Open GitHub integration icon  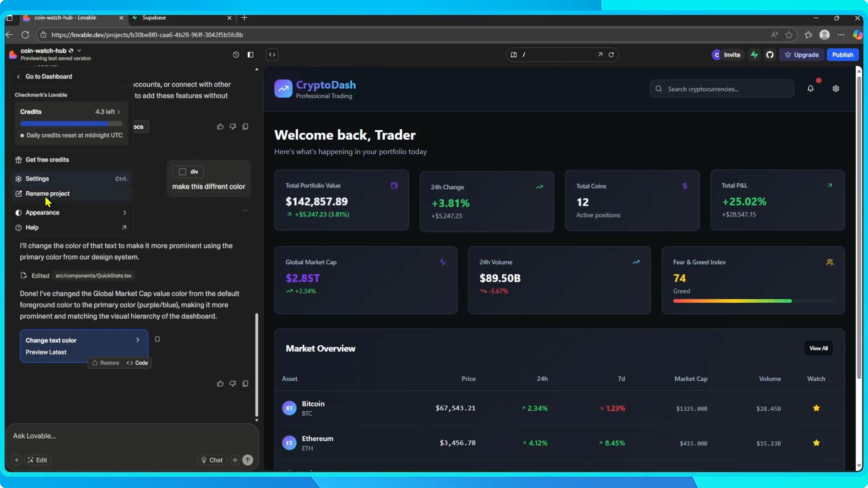click(x=770, y=54)
